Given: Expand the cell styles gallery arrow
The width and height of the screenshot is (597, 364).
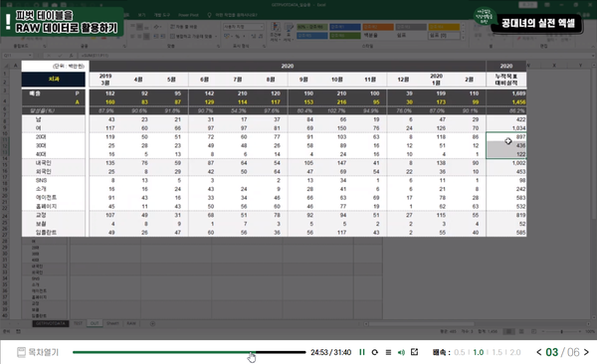Looking at the screenshot, I should click(464, 38).
